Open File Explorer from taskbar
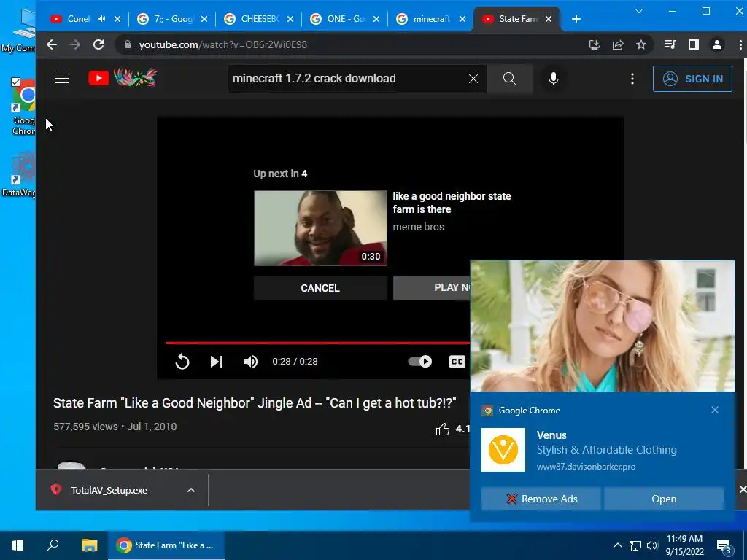 click(x=89, y=545)
